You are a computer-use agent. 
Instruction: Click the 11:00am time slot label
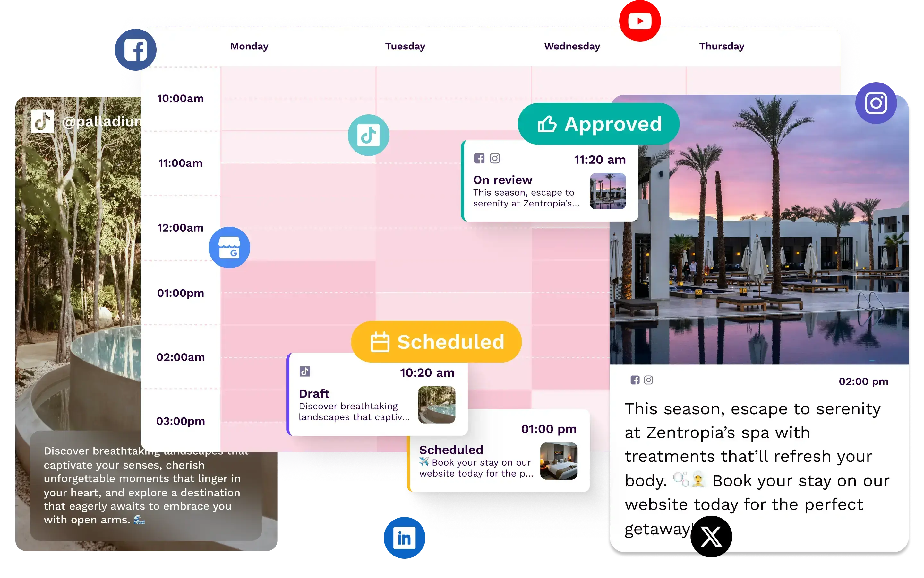(x=181, y=163)
